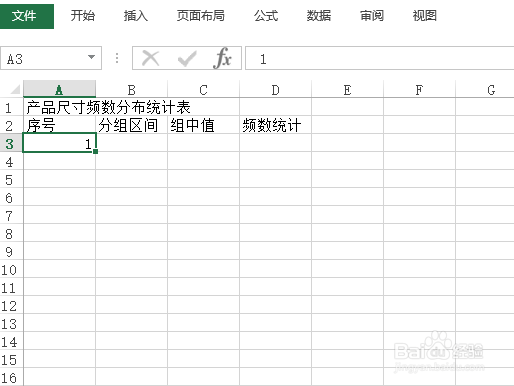Switch to the 开始 ribbon tab
Viewport: 514px width, 386px height.
pos(82,16)
